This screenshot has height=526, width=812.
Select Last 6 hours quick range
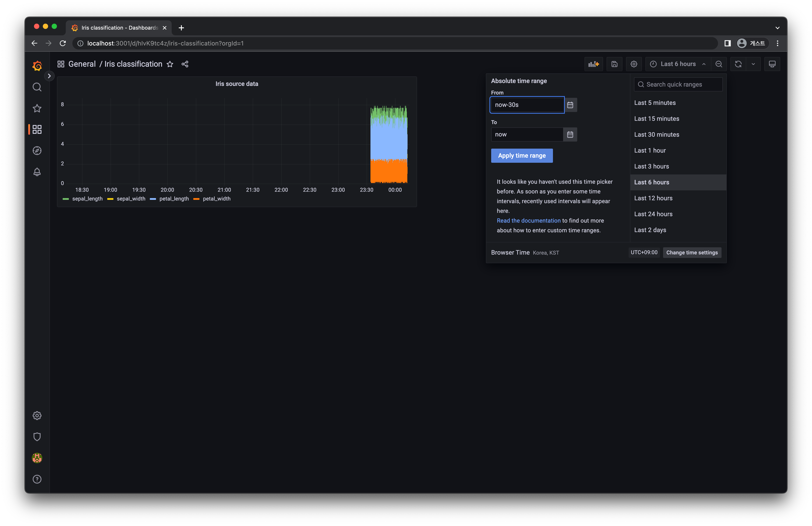pos(678,182)
